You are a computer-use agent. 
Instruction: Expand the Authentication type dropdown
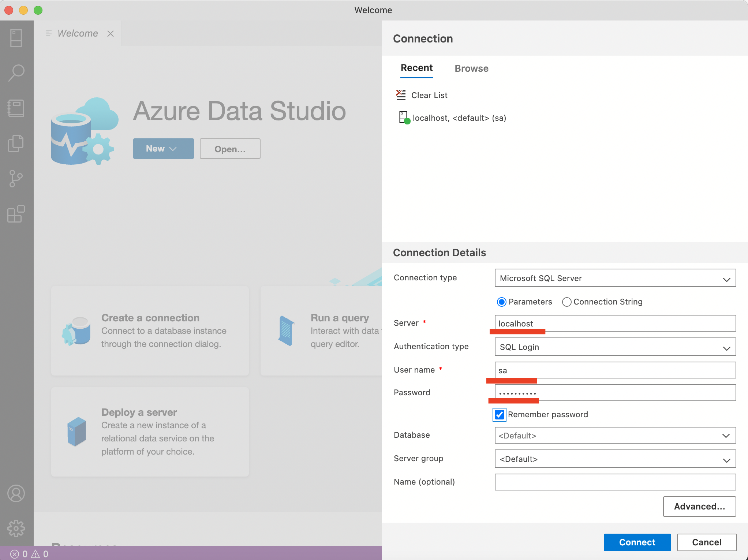(x=615, y=347)
